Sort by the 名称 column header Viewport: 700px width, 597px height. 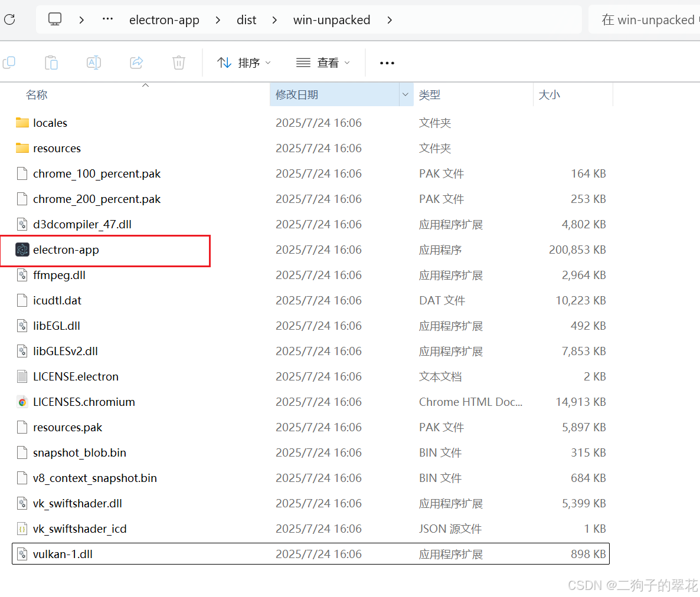pos(37,95)
